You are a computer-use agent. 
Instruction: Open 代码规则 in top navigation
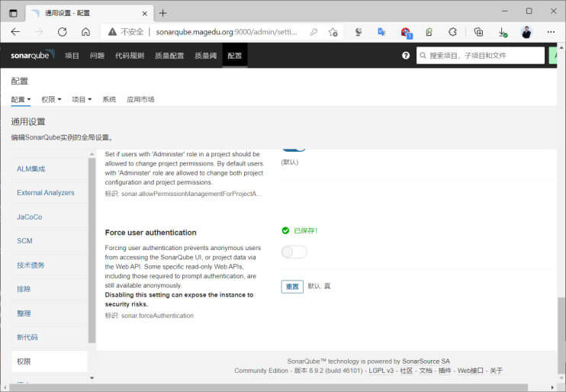click(130, 56)
